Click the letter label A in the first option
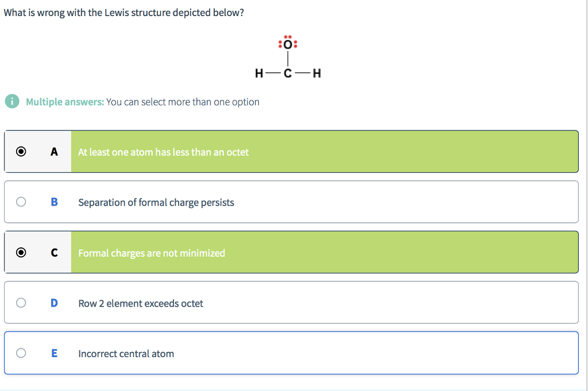The image size is (588, 391). click(54, 152)
